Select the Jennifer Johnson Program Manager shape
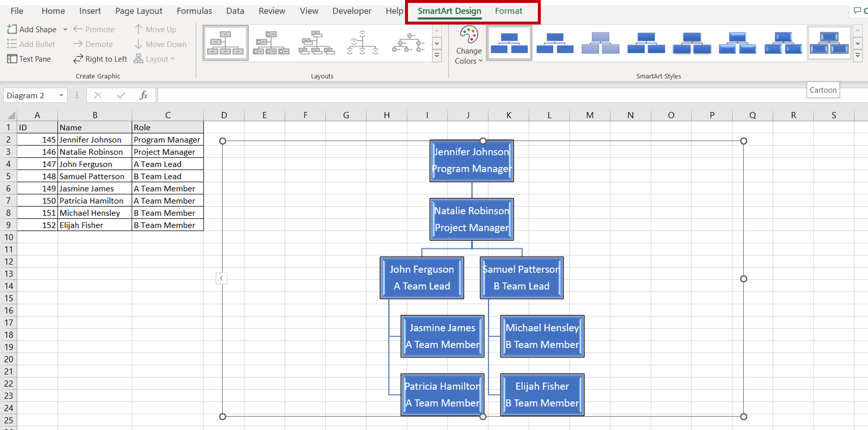 point(471,161)
